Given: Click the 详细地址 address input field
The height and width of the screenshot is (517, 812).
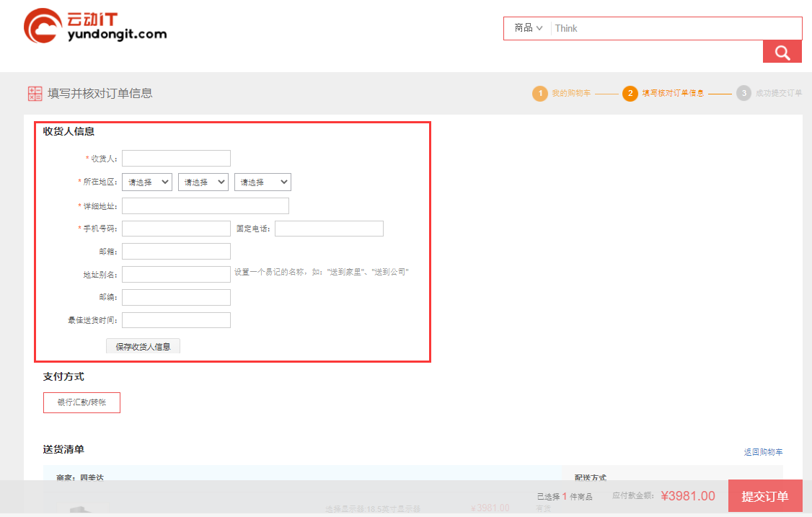Looking at the screenshot, I should pos(205,206).
